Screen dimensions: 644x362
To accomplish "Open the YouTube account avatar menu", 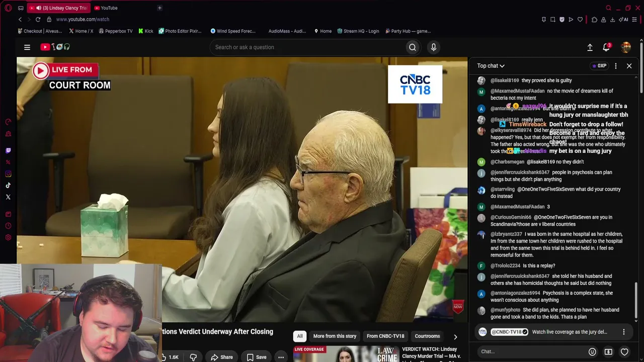I will 626,47.
